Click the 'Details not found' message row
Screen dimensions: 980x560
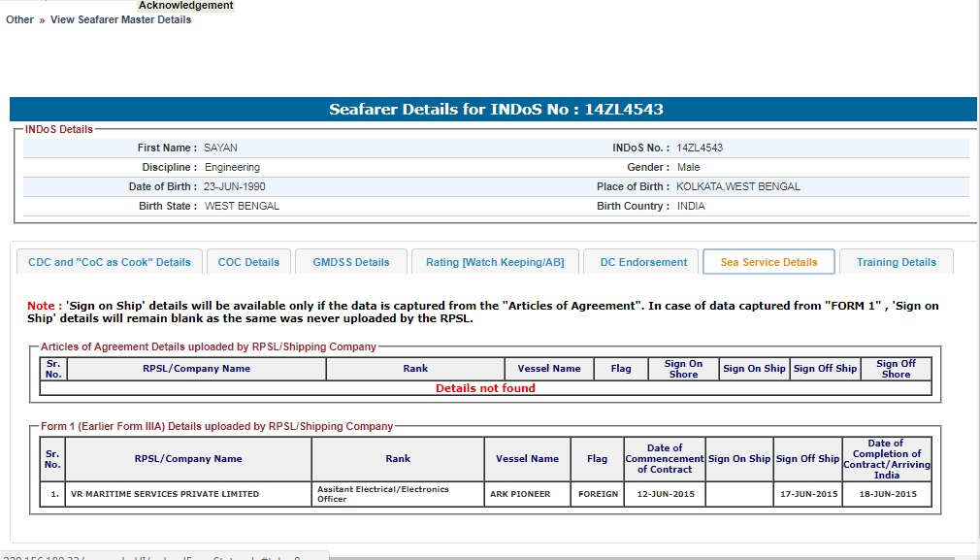[485, 388]
